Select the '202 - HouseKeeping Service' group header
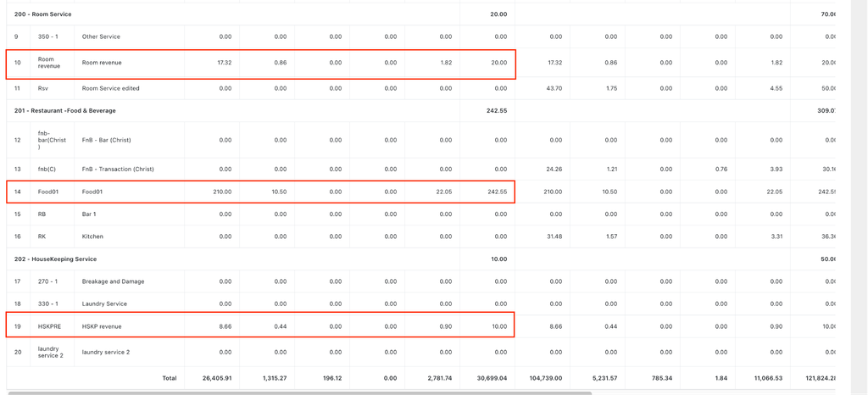Viewport: 868px width, 395px height. tap(55, 259)
